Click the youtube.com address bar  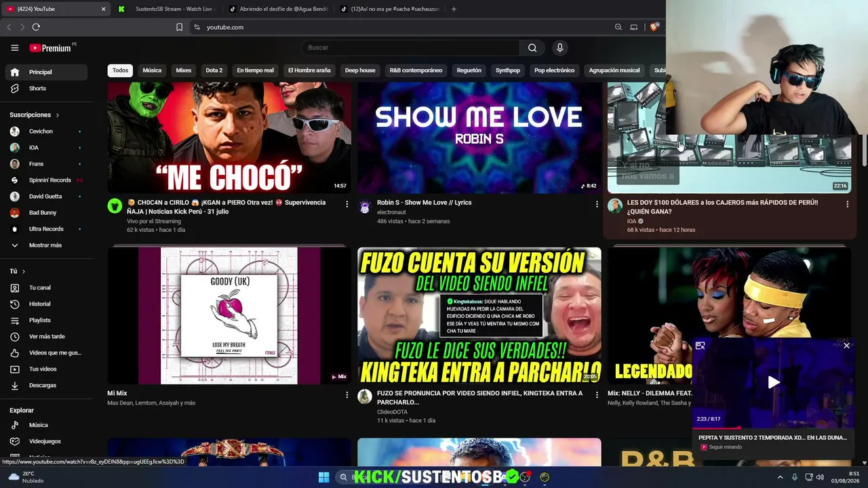(400, 27)
